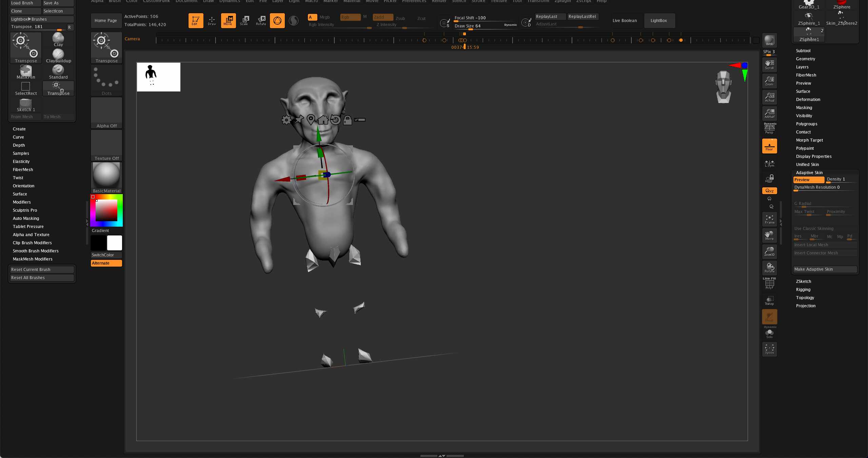Select the Zoom3D navigation icon
This screenshot has width=868, height=458.
(x=769, y=251)
